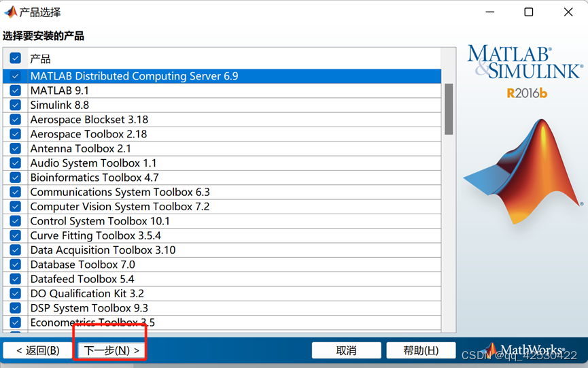This screenshot has height=368, width=588.
Task: Select Data Acquisition Toolbox 3.10 row text
Action: coord(103,250)
